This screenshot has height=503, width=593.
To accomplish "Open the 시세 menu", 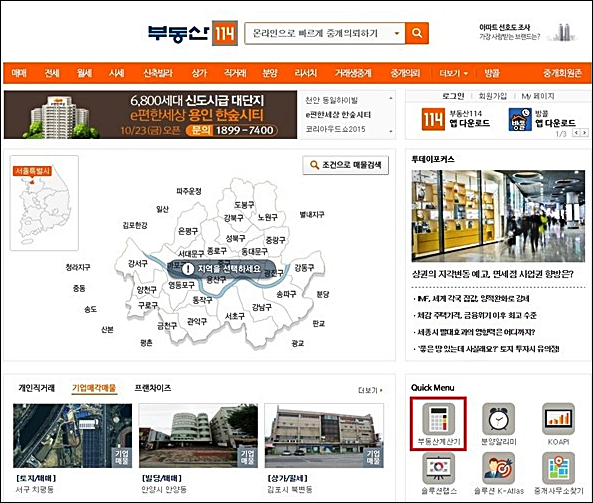I will coord(116,73).
